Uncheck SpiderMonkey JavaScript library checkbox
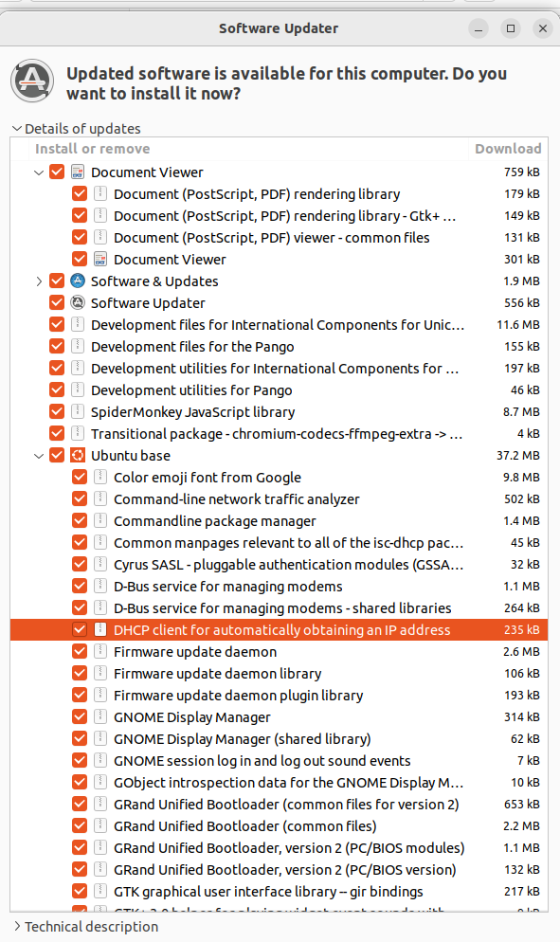The width and height of the screenshot is (560, 942). [57, 411]
